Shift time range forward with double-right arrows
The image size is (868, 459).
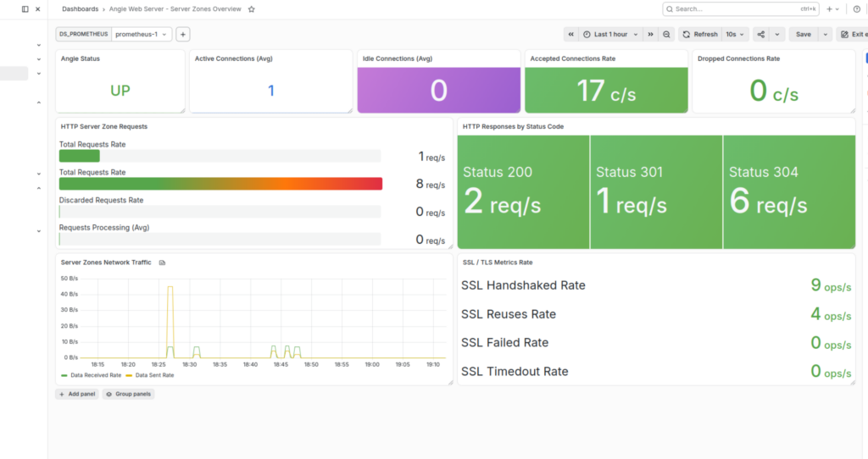pos(650,34)
